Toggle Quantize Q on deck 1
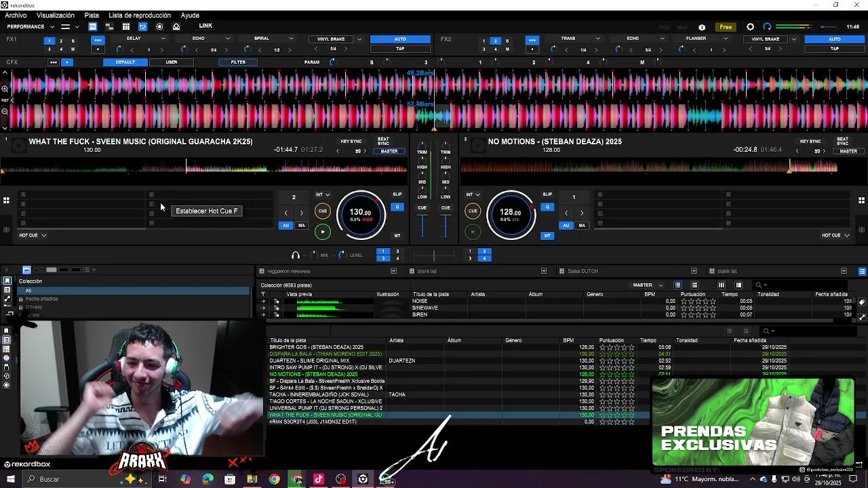The width and height of the screenshot is (868, 488). 397,207
